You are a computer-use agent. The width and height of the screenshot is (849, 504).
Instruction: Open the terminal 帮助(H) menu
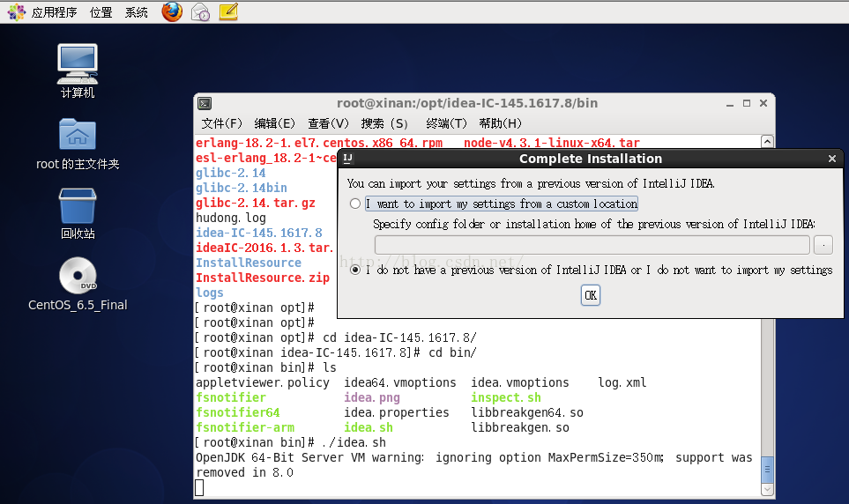(500, 123)
